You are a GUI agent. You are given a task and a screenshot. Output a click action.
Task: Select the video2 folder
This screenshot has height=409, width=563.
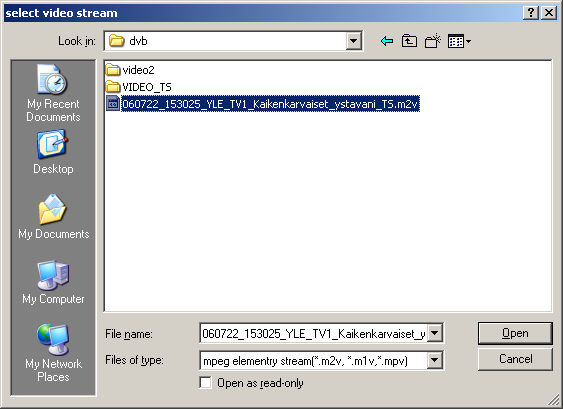[130, 70]
